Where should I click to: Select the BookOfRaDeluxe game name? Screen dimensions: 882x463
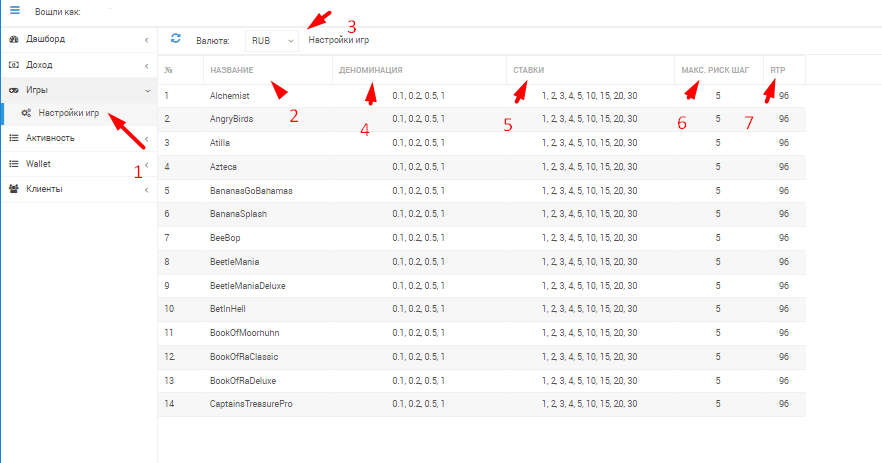(x=243, y=381)
